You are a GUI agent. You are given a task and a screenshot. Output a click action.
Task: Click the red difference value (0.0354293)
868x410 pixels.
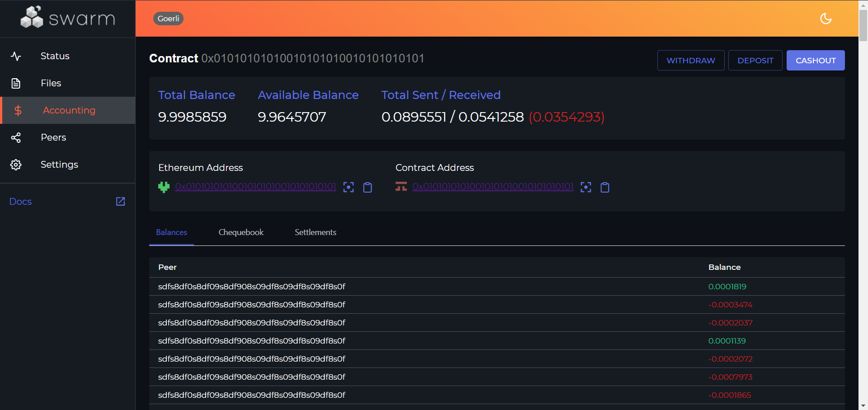566,117
